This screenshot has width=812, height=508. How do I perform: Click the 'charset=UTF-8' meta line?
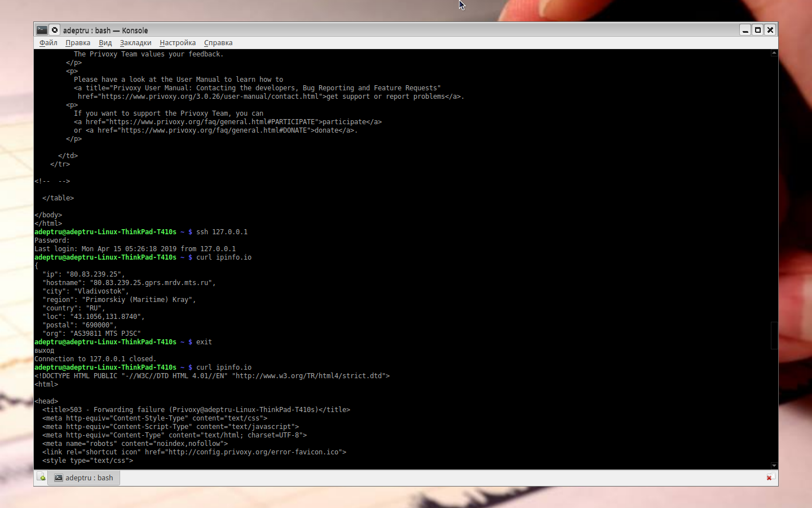[175, 435]
